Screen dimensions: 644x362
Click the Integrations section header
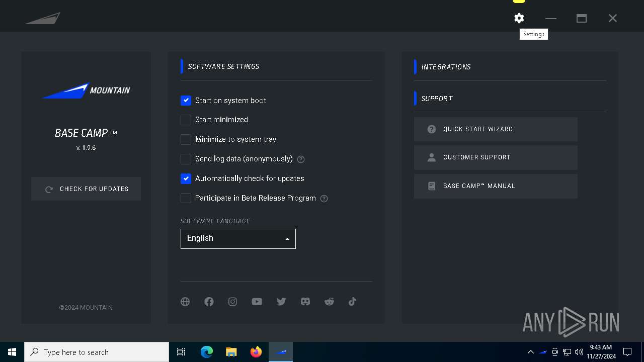click(x=446, y=67)
